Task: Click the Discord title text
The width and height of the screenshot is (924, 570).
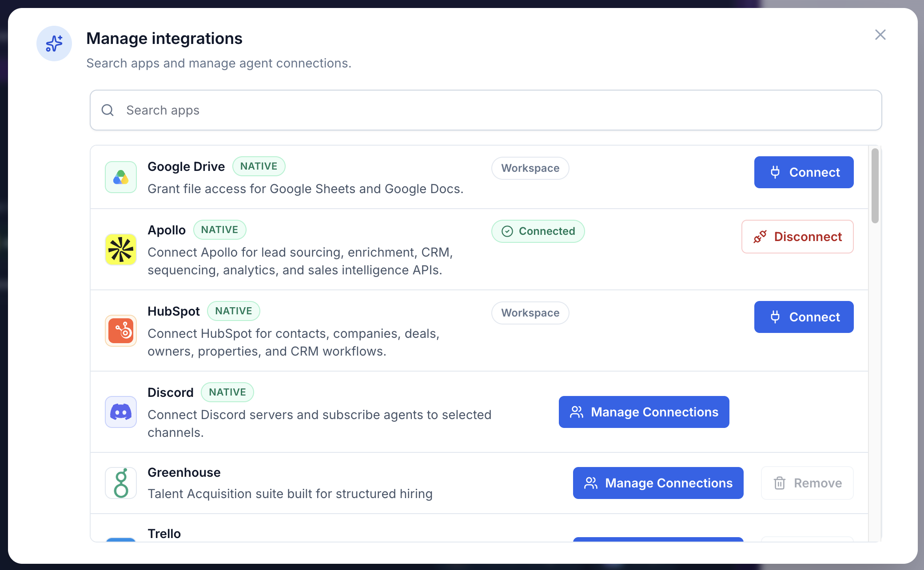Action: point(171,392)
